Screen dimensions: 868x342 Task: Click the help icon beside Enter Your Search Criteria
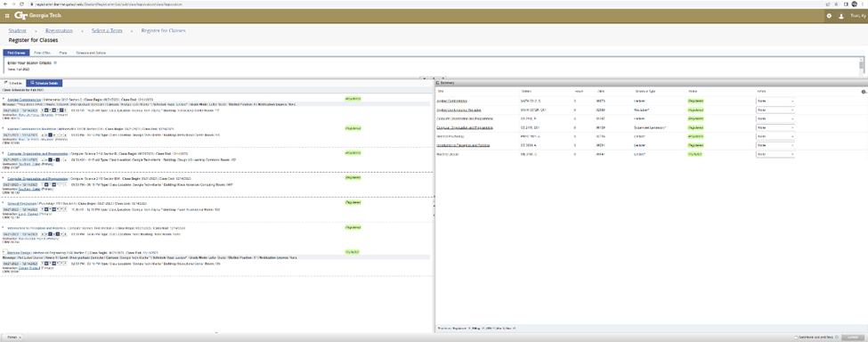click(x=55, y=62)
